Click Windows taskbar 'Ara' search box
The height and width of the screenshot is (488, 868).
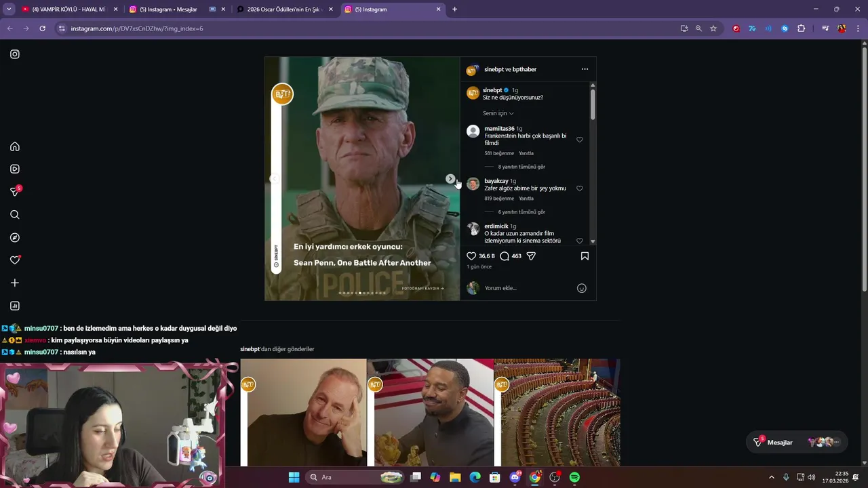coord(353,477)
